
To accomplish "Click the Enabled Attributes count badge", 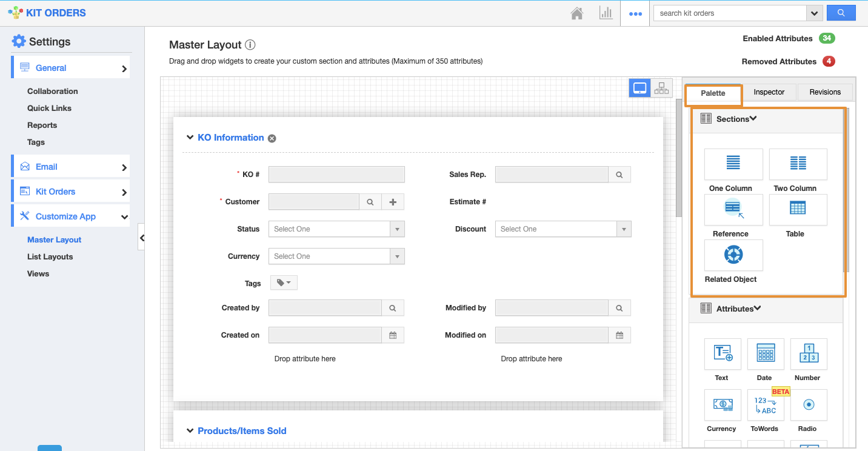I will [x=827, y=38].
